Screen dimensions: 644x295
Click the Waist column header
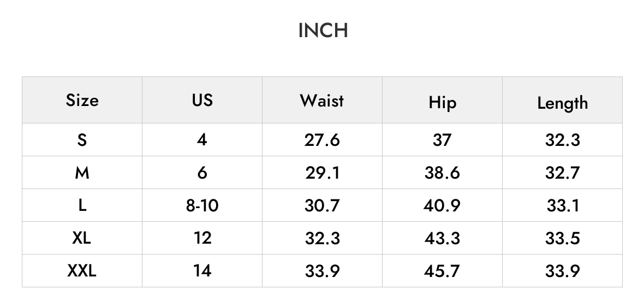pyautogui.click(x=322, y=101)
